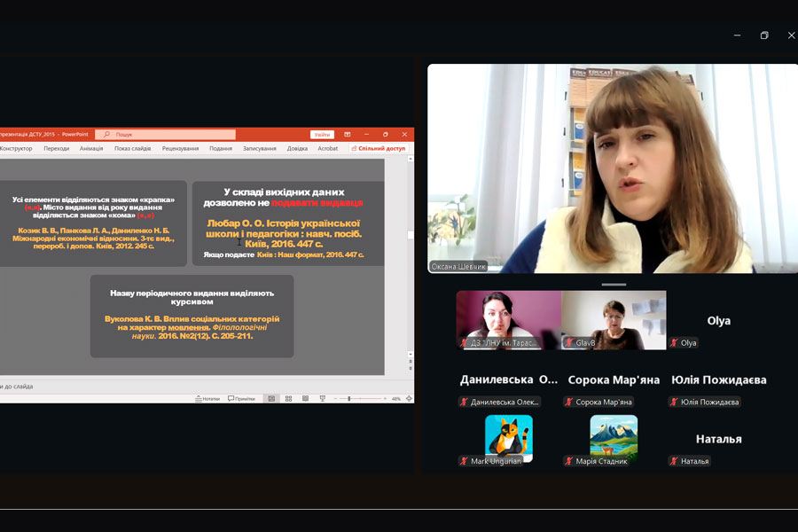Click the slide pane vertical scrollbar thumb
This screenshot has height=532, width=798.
(411, 235)
